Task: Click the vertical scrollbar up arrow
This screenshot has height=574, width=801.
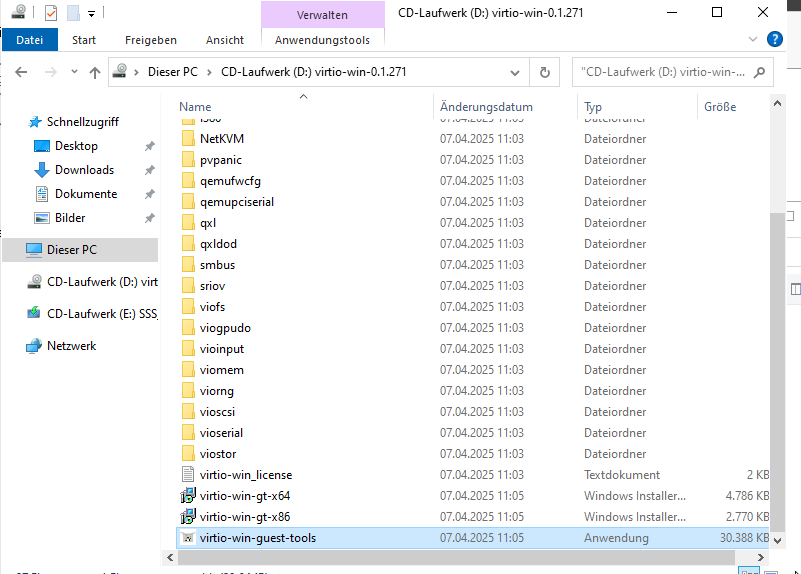Action: [777, 104]
